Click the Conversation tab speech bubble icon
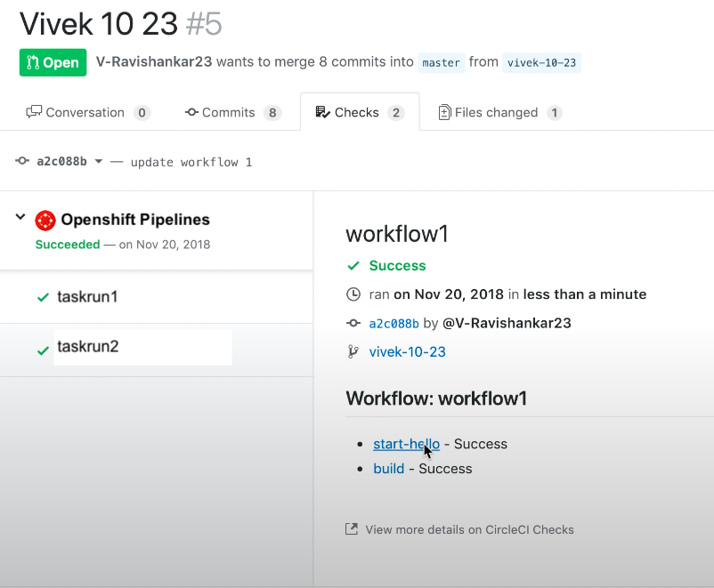 click(34, 112)
